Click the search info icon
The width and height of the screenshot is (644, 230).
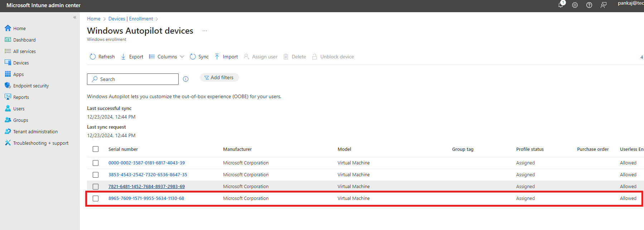[185, 79]
